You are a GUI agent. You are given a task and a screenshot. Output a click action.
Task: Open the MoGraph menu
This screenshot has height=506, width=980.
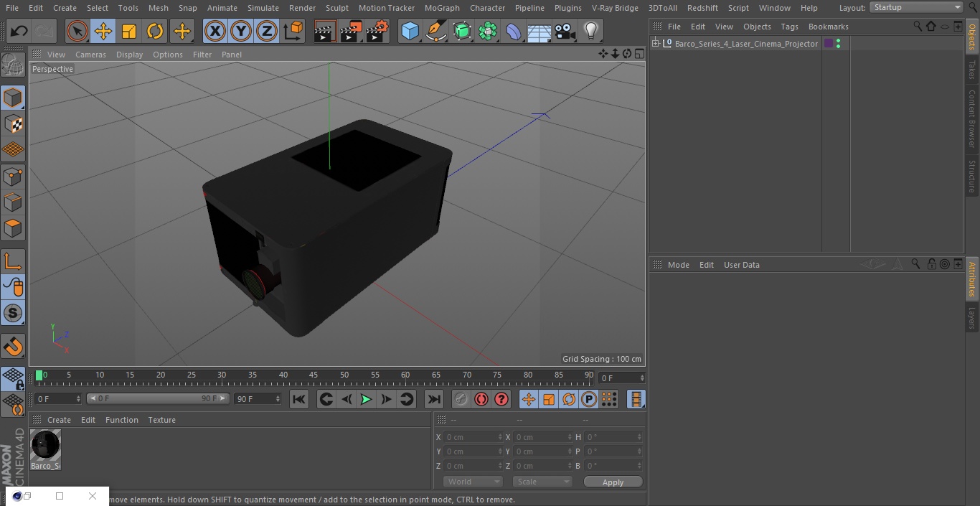(x=442, y=8)
